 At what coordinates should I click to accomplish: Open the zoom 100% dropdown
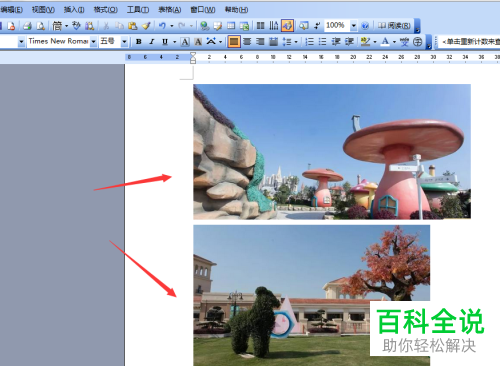354,26
